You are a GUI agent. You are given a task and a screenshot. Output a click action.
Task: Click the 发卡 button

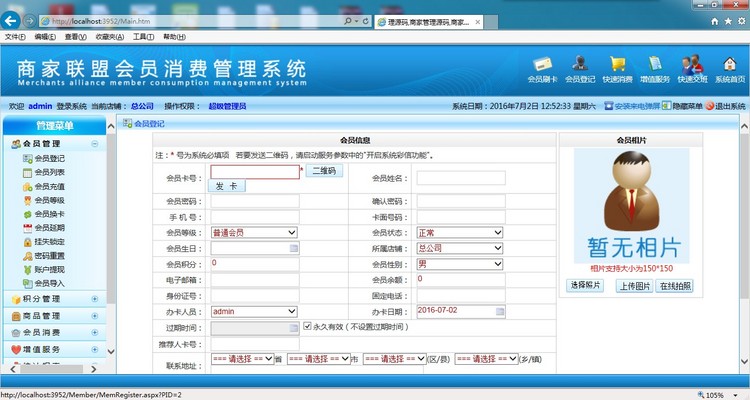click(227, 186)
